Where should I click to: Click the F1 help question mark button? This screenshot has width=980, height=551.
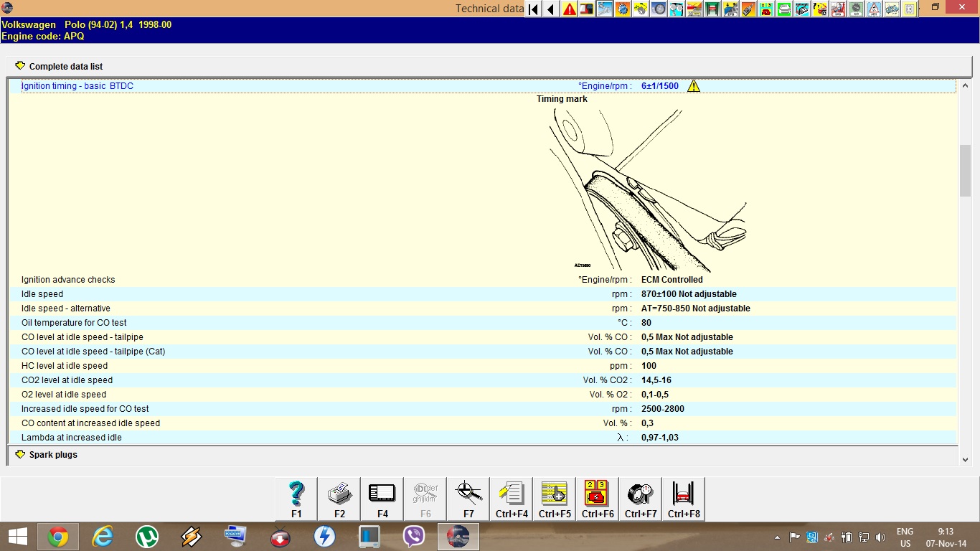(296, 498)
